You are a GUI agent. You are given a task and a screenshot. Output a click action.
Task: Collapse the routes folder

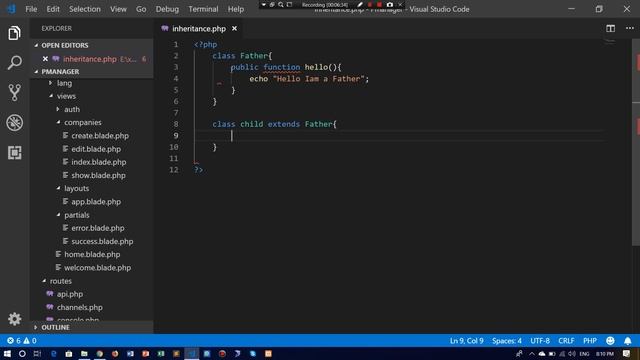tap(44, 281)
